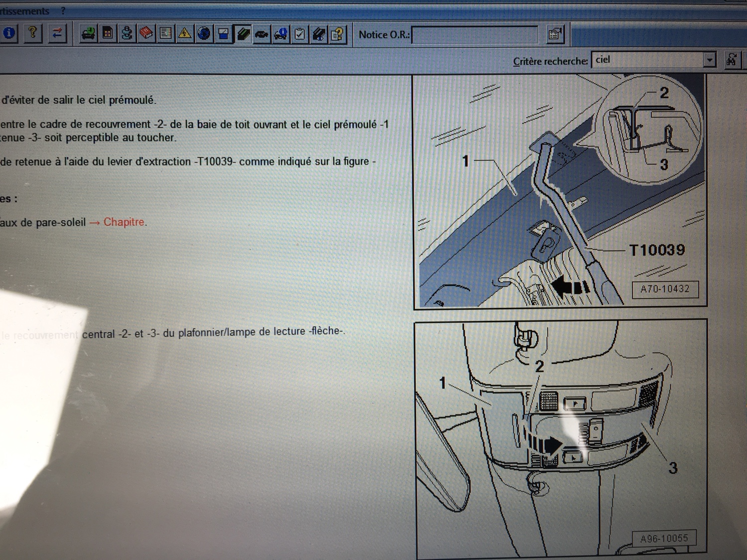Click the button next to Notice O.R. field
747x560 pixels.
555,34
